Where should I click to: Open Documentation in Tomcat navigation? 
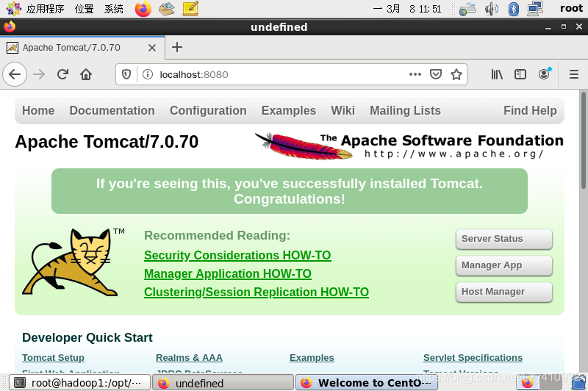click(x=112, y=110)
